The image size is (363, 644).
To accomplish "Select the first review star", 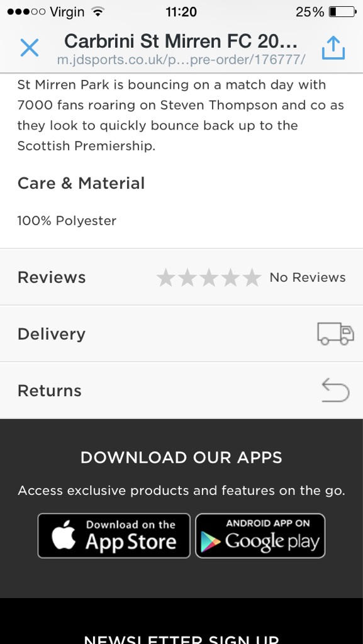I will (x=166, y=277).
